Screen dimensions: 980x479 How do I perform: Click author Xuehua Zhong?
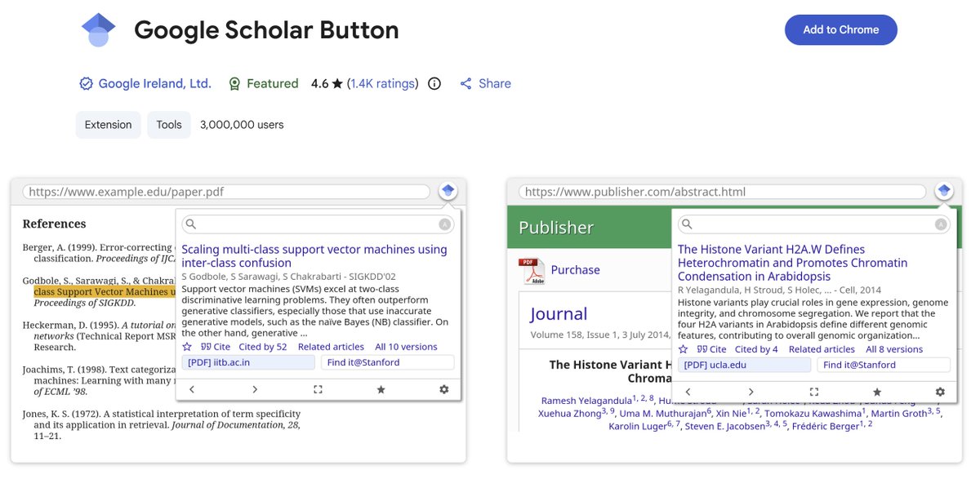click(x=570, y=413)
